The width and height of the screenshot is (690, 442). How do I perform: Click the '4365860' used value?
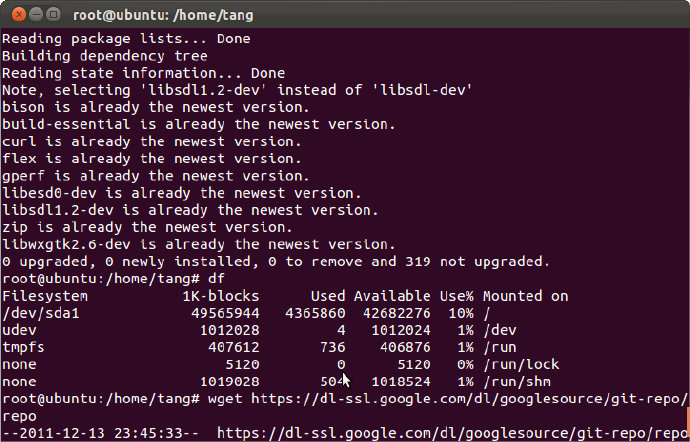coord(315,313)
